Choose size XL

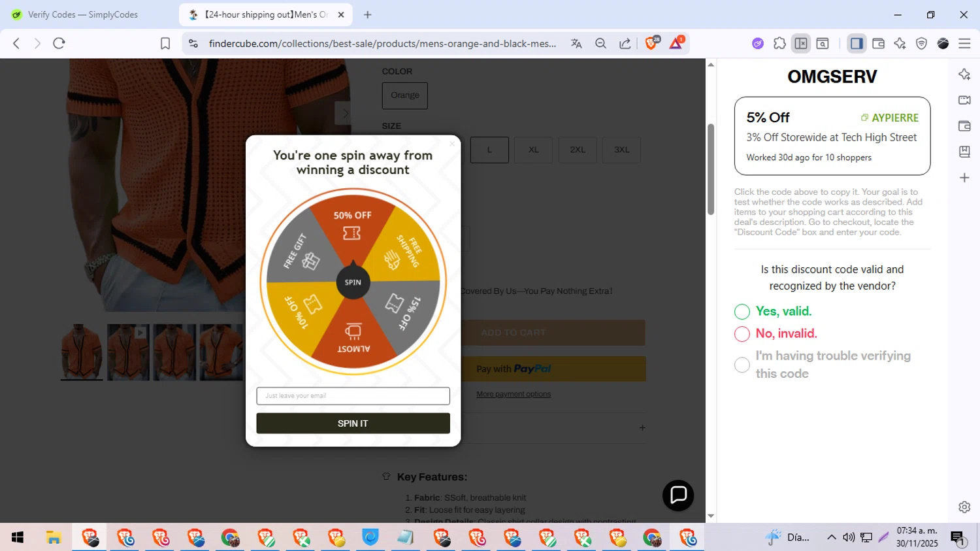534,150
